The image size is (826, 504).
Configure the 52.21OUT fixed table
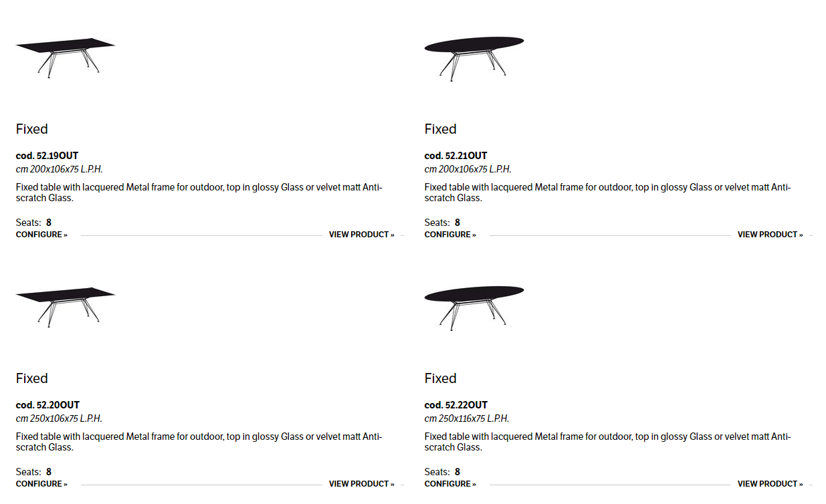tap(450, 235)
